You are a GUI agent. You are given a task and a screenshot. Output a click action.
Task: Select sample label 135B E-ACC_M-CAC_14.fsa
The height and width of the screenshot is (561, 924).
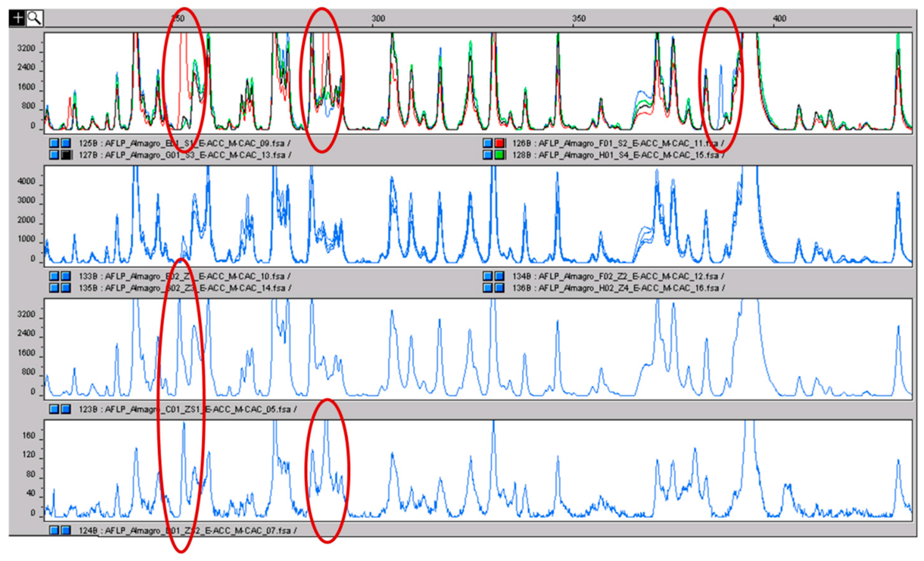[x=185, y=288]
